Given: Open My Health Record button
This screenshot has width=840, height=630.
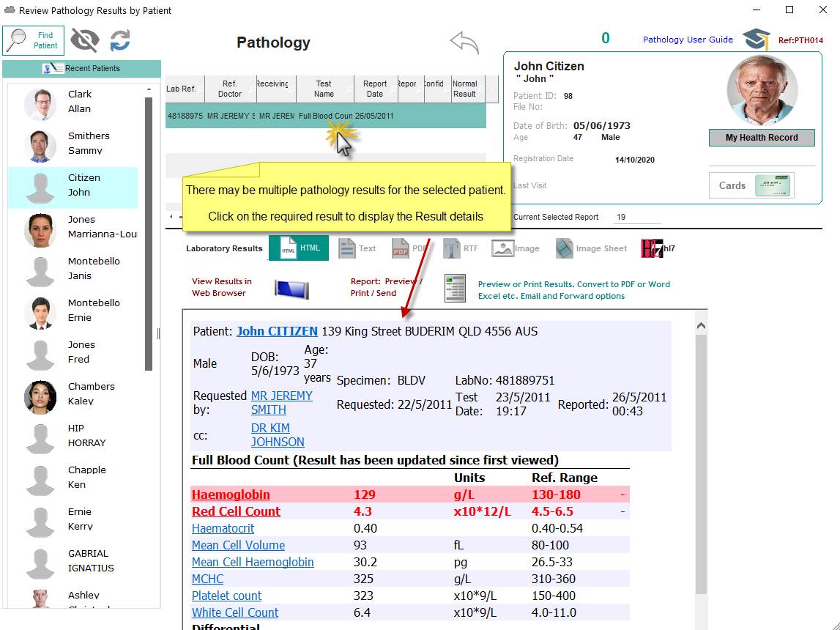Looking at the screenshot, I should coord(761,138).
